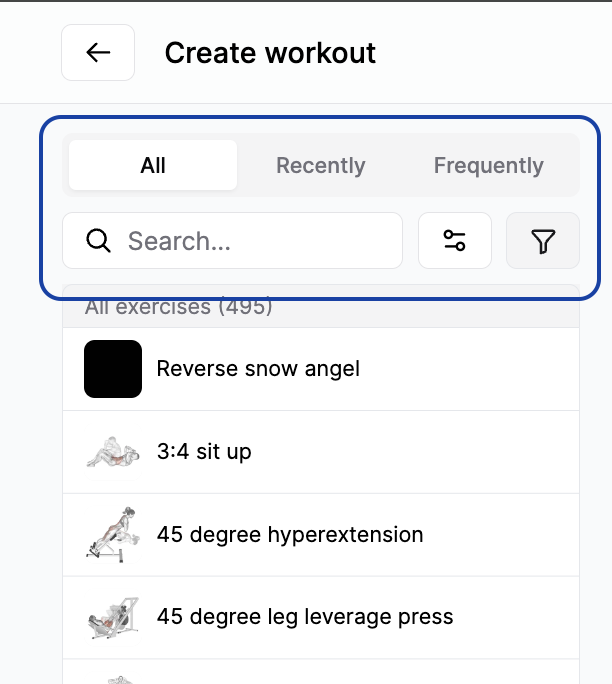Click the All exercises (495) list header
Screen dimensions: 612x684
point(179,308)
